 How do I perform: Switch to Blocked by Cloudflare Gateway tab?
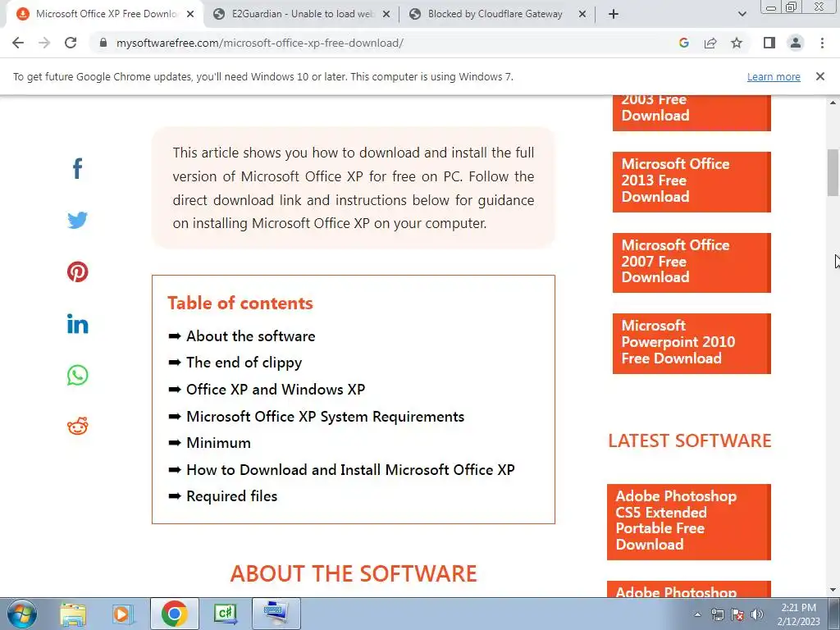495,15
